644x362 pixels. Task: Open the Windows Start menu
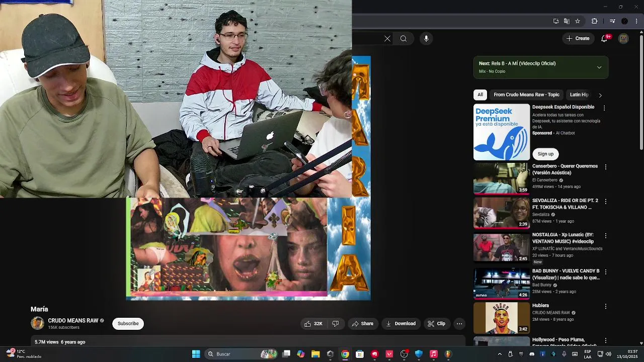196,354
